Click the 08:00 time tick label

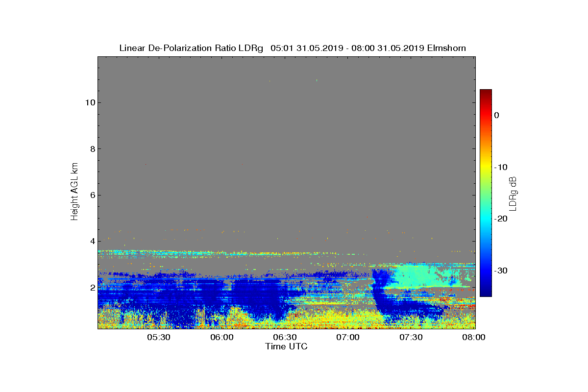click(x=474, y=338)
